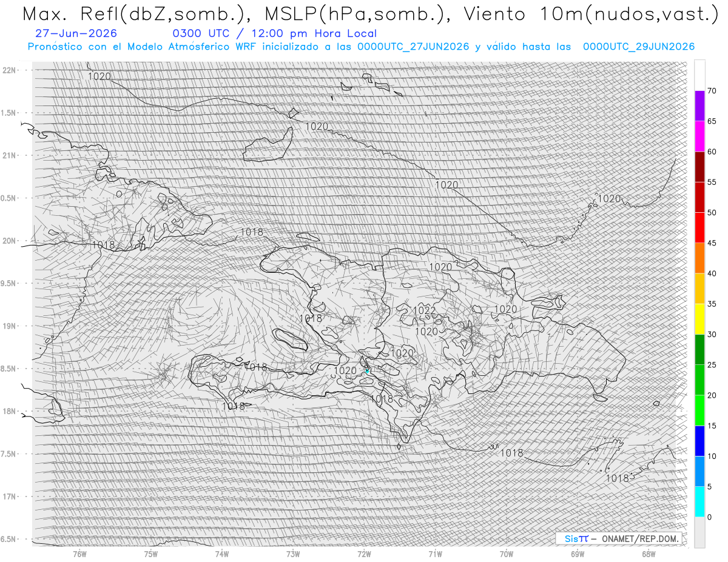
Task: Click the colorbar value '0'
Action: [710, 517]
